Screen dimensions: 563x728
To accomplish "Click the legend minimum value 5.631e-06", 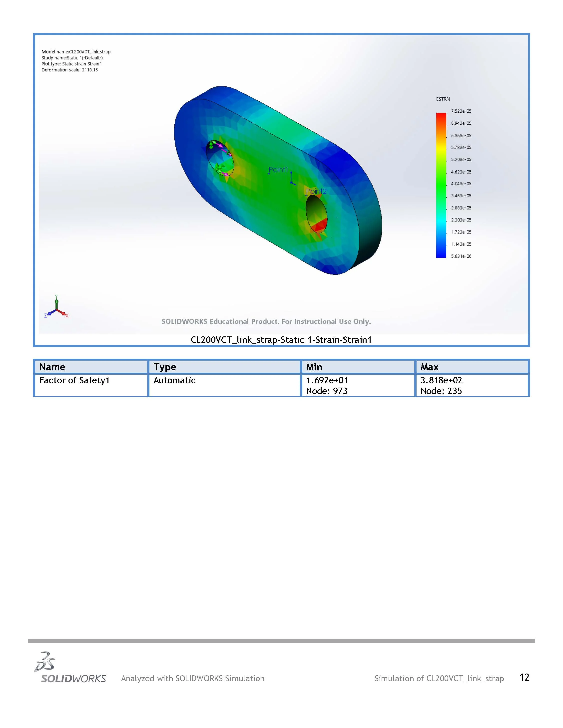I will click(x=461, y=256).
